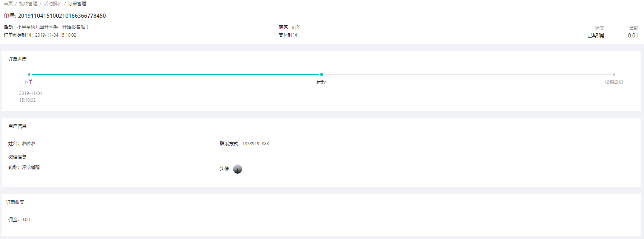Click the user avatar image
The image size is (644, 239).
[238, 169]
